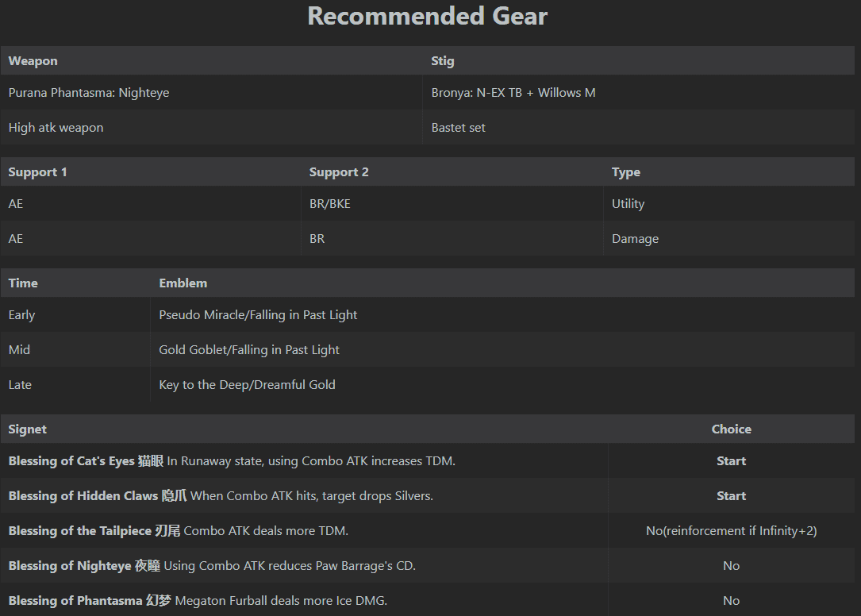The height and width of the screenshot is (616, 861).
Task: Click the Utility type cell
Action: [628, 204]
